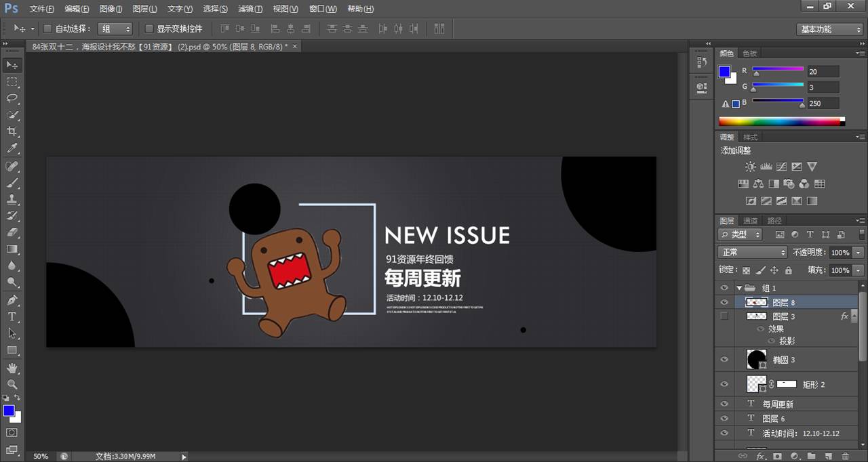Image resolution: width=868 pixels, height=462 pixels.
Task: Select the Rectangular Marquee tool
Action: [12, 82]
